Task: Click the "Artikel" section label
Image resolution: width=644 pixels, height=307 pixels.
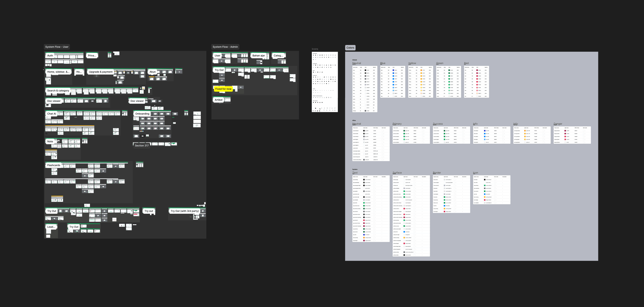Action: coord(218,100)
